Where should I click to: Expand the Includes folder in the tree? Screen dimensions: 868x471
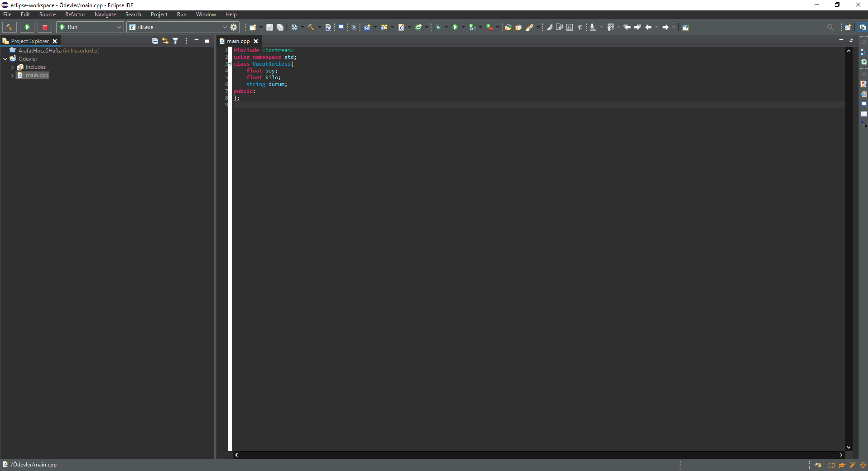13,67
